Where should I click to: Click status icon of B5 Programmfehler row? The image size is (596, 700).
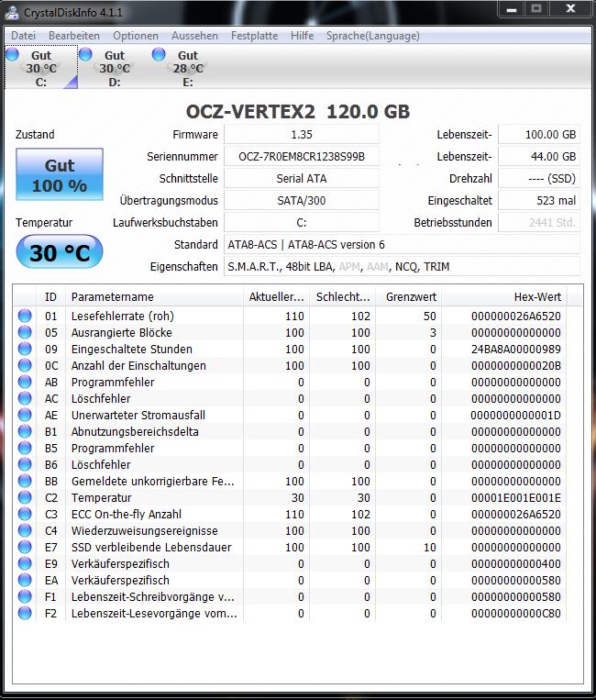pos(25,448)
